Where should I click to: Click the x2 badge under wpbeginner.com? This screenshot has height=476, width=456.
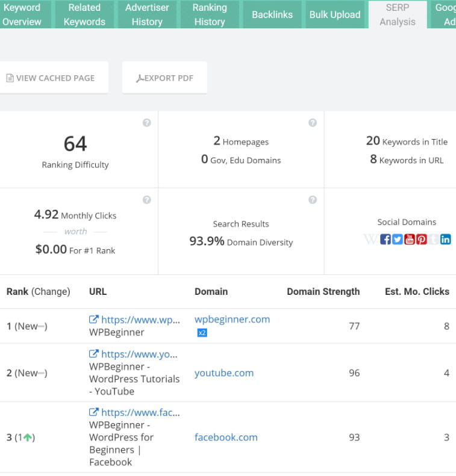(202, 333)
